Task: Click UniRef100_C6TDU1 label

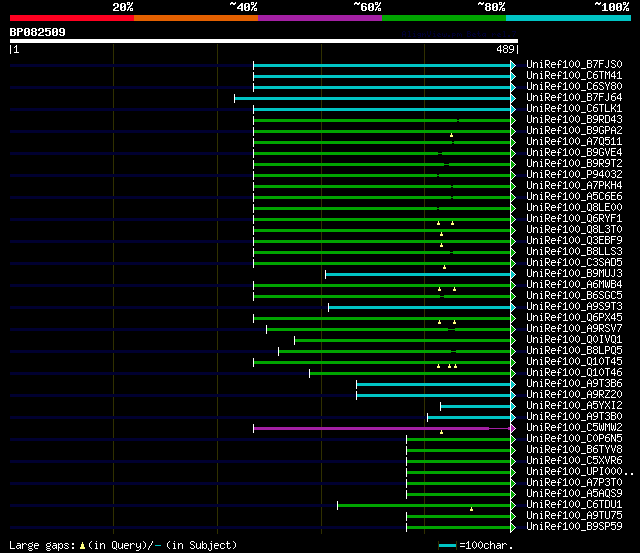Action: pos(574,505)
